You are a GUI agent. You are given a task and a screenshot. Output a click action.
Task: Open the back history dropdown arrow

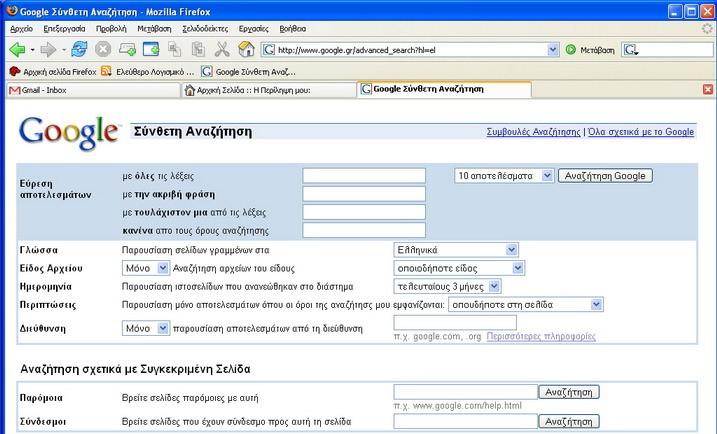tap(32, 49)
